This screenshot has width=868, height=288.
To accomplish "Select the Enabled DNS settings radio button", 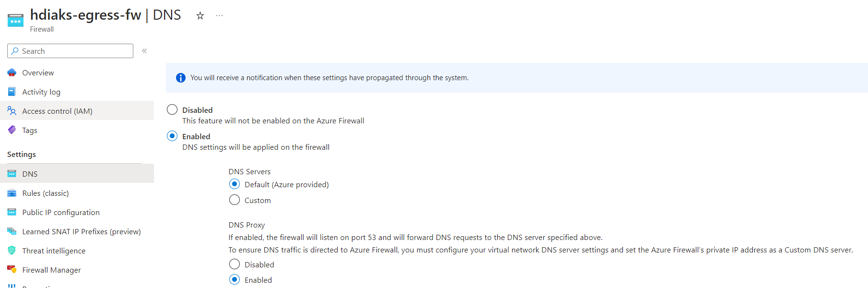I will pyautogui.click(x=172, y=136).
